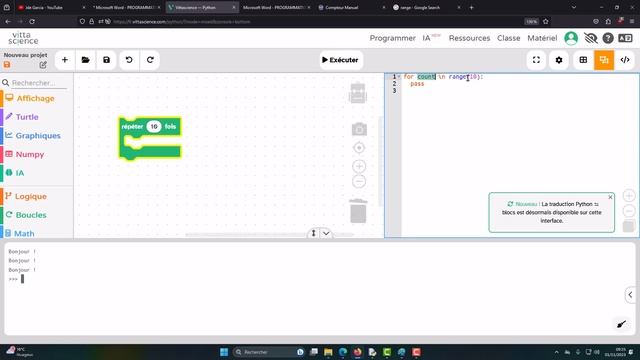Screen dimensions: 640x360
Task: Click taskbar Rechercher search box
Action: [x=269, y=352]
